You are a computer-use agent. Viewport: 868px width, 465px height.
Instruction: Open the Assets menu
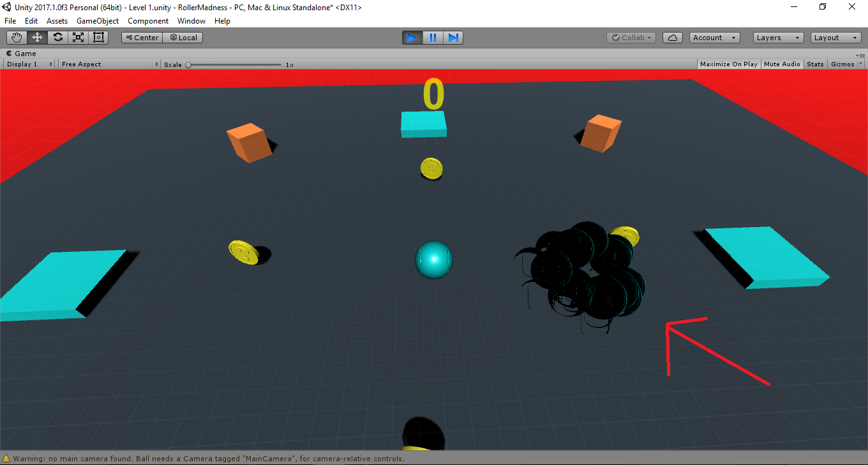coord(57,21)
